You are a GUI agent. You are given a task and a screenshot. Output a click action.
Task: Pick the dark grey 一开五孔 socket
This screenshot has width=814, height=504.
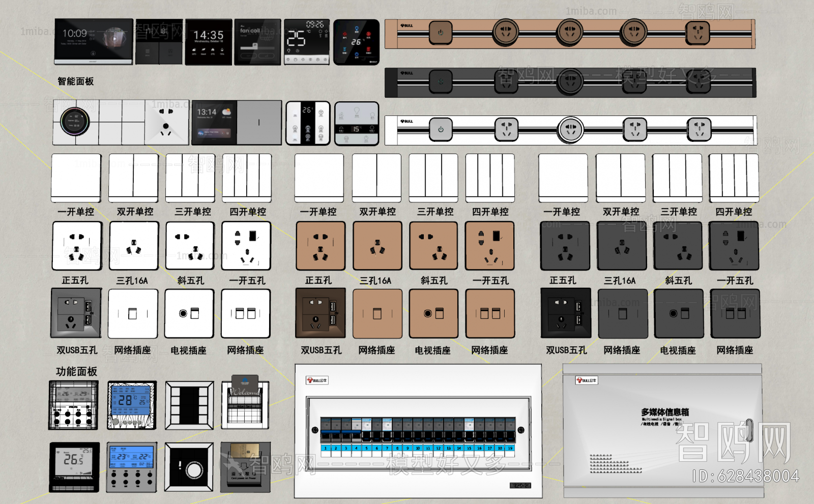tap(734, 246)
